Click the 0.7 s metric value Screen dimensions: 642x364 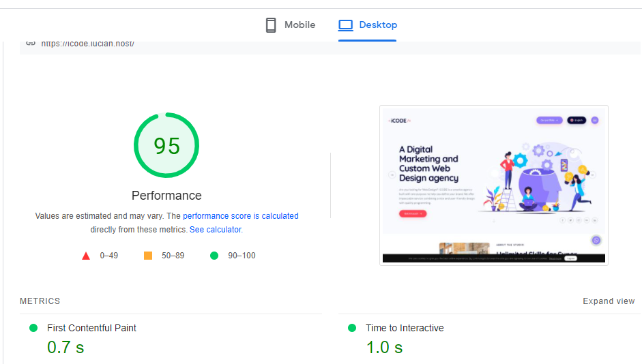(x=65, y=347)
